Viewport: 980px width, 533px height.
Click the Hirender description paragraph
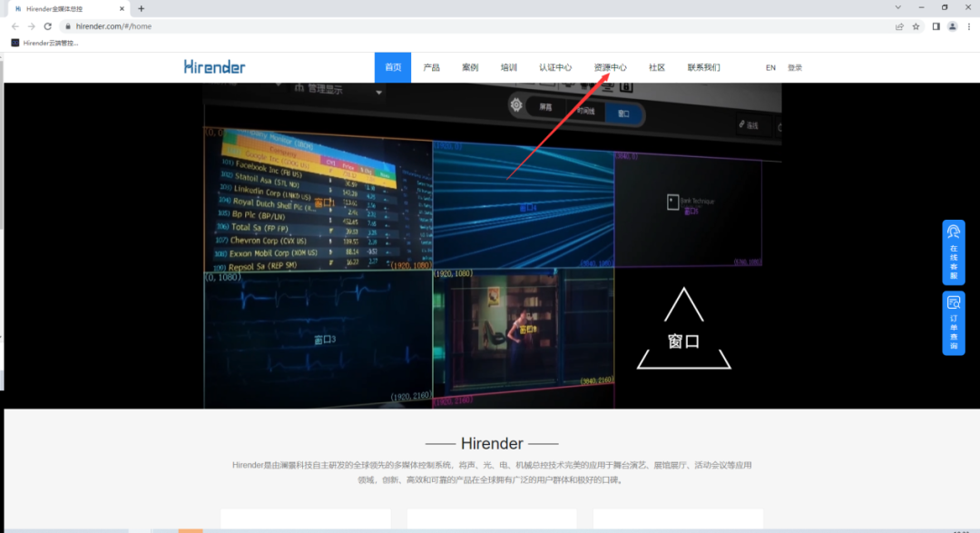point(492,472)
